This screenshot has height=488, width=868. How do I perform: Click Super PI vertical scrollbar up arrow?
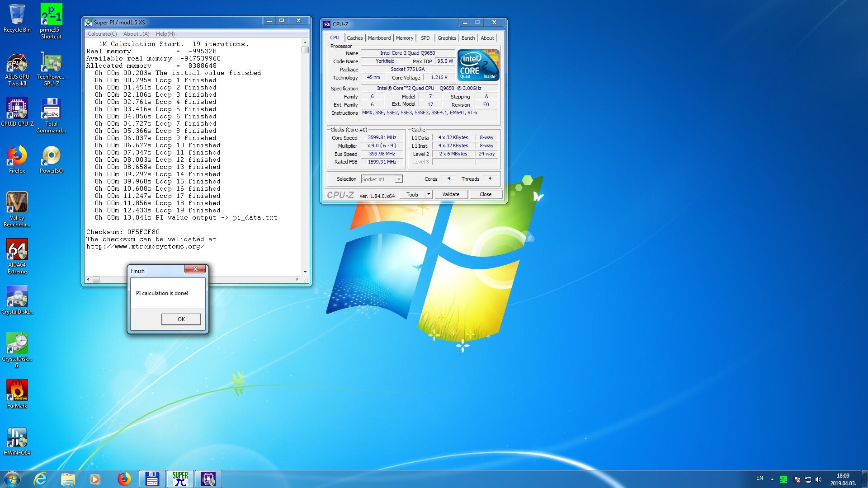[305, 42]
